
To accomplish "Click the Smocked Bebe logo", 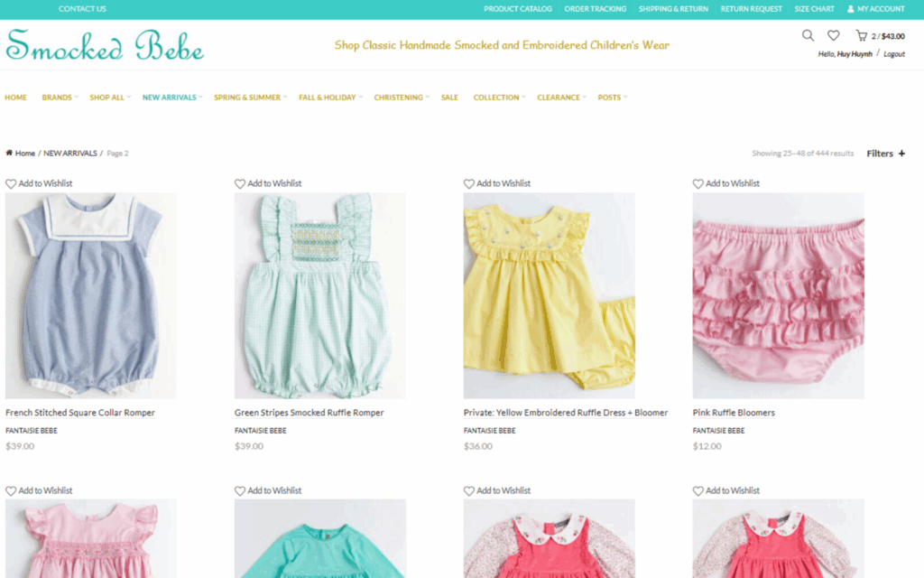I will pos(105,45).
